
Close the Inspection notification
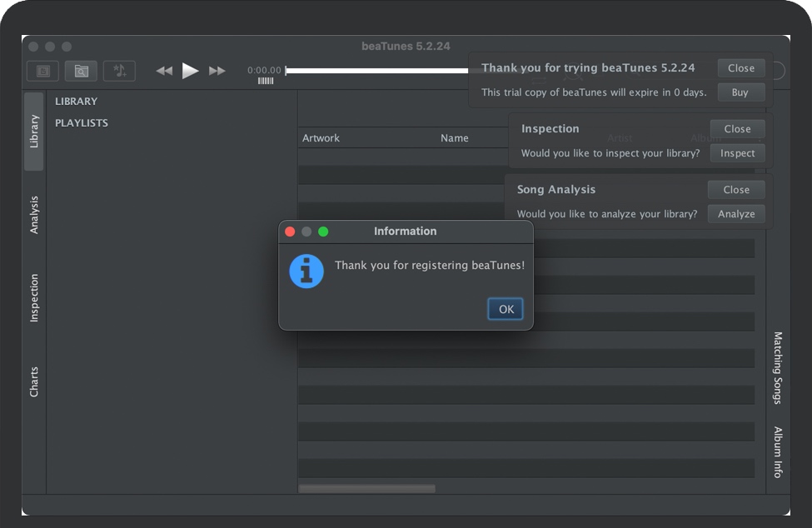point(737,129)
